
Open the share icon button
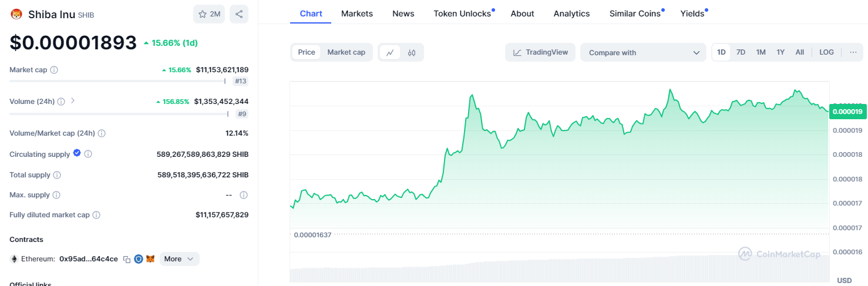[x=239, y=14]
